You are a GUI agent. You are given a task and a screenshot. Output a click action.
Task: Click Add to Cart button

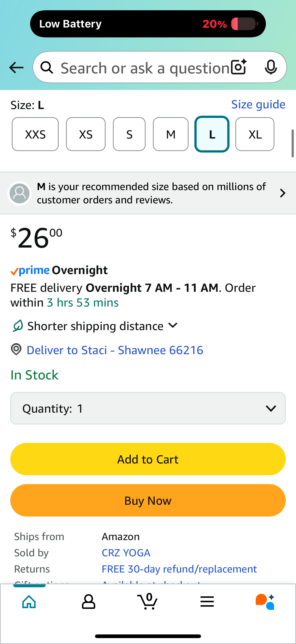click(x=148, y=459)
